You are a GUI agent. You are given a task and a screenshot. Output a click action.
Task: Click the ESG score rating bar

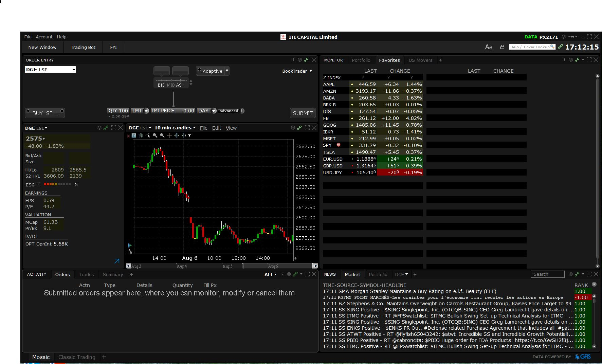point(57,184)
